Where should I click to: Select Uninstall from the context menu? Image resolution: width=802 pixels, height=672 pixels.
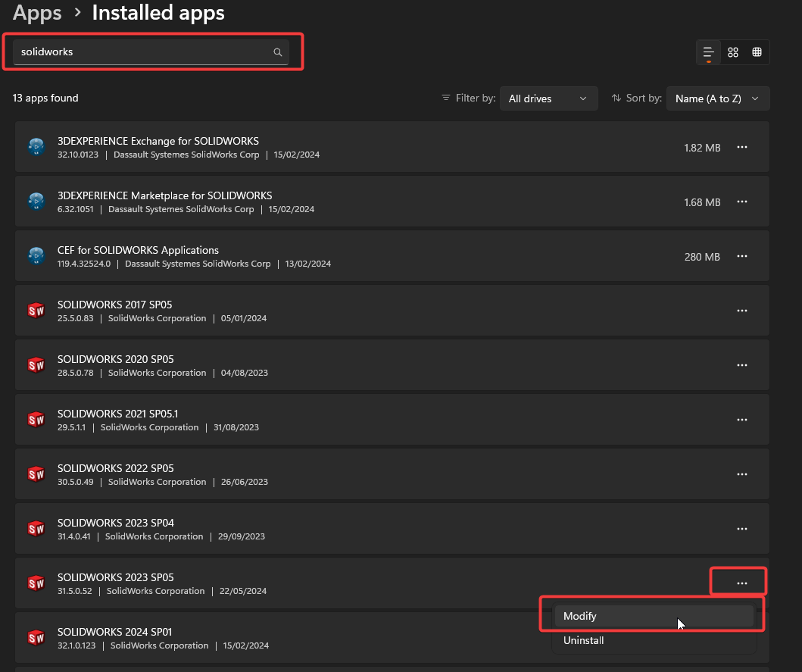pos(651,640)
